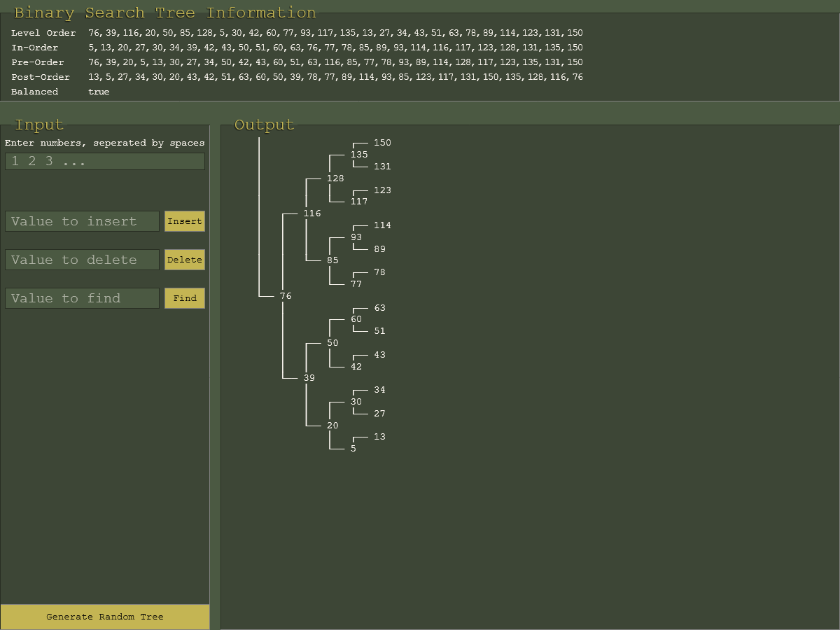Select leaf node 150
The width and height of the screenshot is (840, 630).
click(x=382, y=143)
